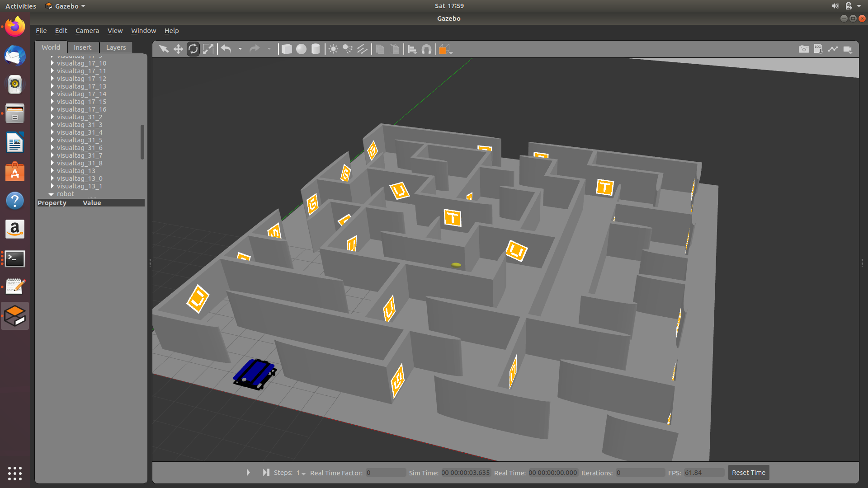
Task: Collapse the robot tree item
Action: point(52,194)
